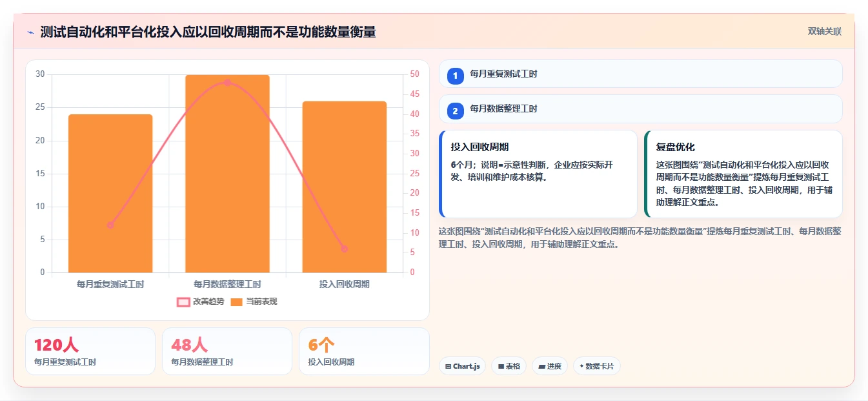
Task: Click the number 2 badge for 每月数据整理工时
Action: coord(455,111)
